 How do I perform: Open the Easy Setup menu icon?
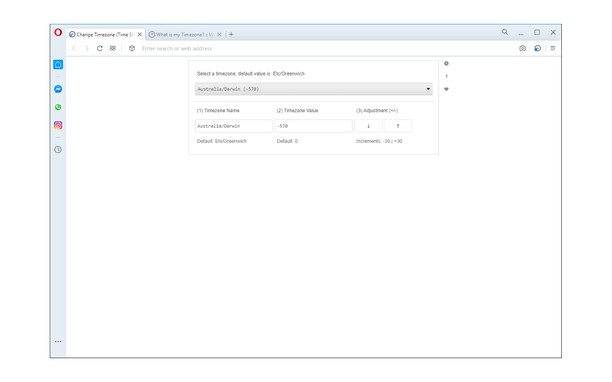tap(553, 48)
